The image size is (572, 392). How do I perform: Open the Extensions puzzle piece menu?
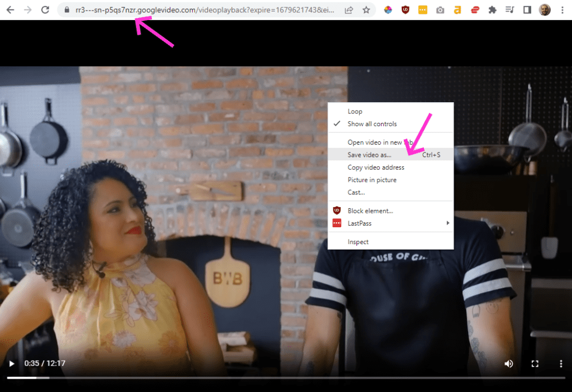pyautogui.click(x=492, y=10)
